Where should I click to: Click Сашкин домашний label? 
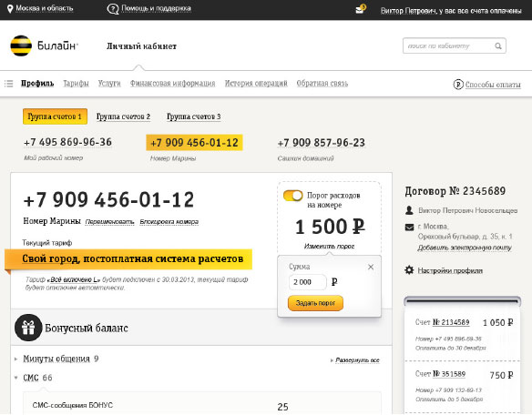pos(306,158)
